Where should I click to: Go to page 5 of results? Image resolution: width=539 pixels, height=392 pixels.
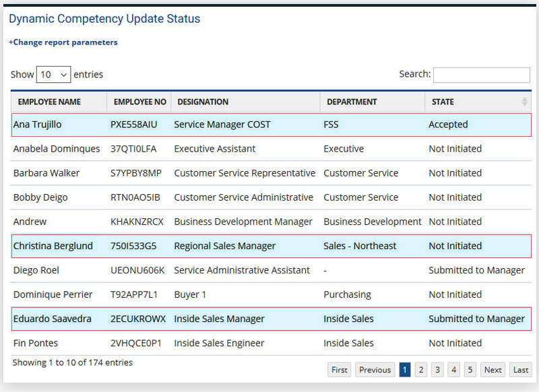(470, 370)
